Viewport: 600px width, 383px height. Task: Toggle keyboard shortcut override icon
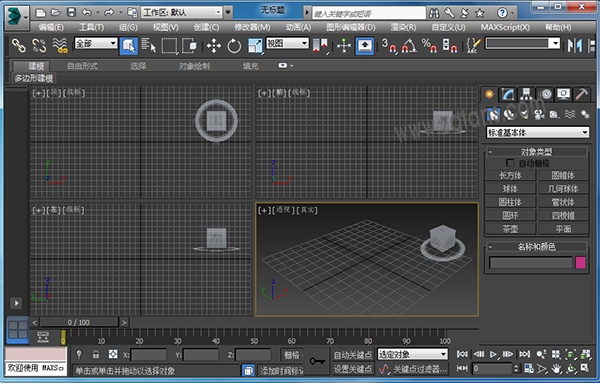[365, 46]
